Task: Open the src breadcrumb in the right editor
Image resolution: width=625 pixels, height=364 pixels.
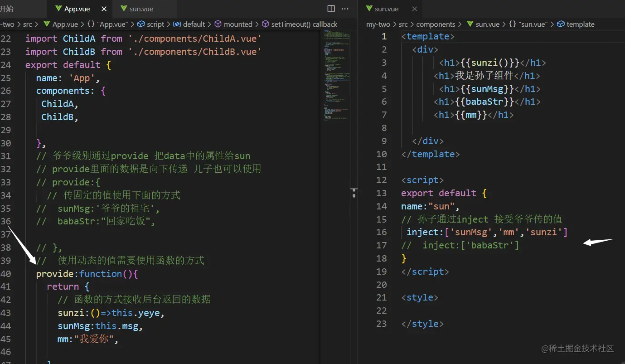Action: pyautogui.click(x=403, y=24)
